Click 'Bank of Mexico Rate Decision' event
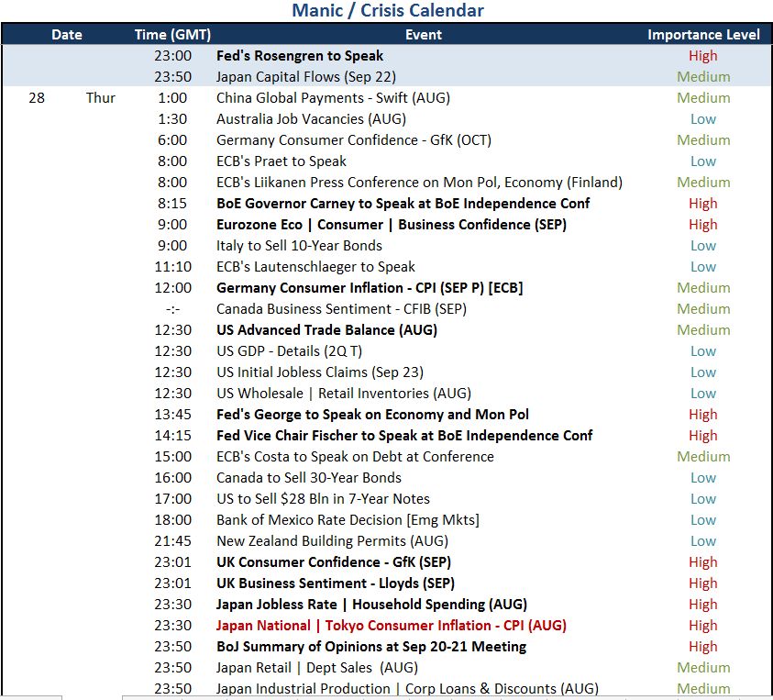The width and height of the screenshot is (773, 700). 348,520
